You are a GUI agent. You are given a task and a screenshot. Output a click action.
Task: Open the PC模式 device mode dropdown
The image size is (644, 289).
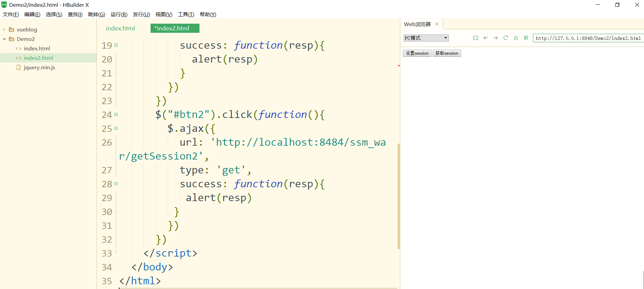click(426, 38)
